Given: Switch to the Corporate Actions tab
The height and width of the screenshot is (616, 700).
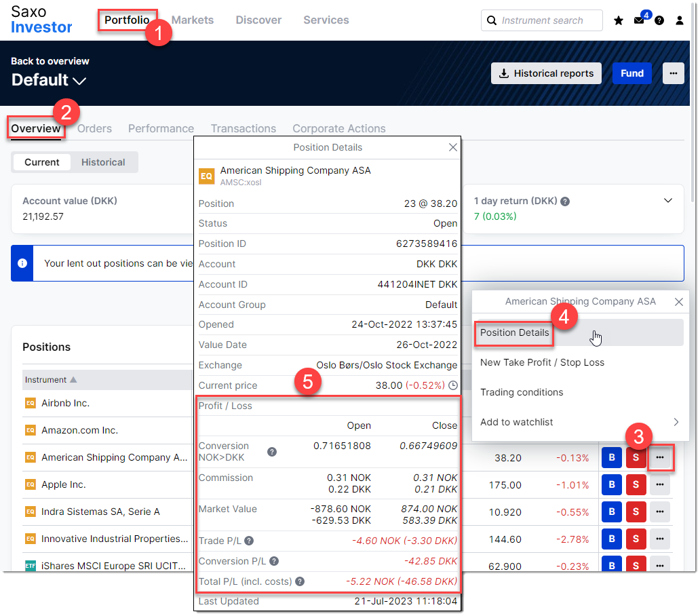Looking at the screenshot, I should (339, 128).
